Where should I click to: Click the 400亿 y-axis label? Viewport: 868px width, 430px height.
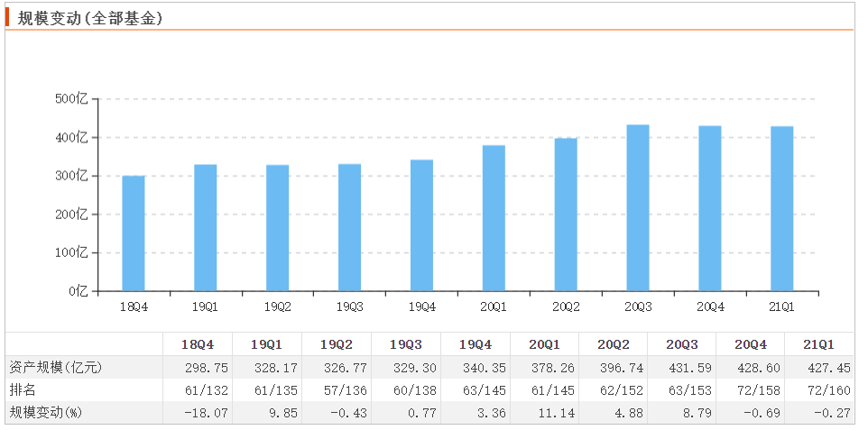pyautogui.click(x=72, y=137)
